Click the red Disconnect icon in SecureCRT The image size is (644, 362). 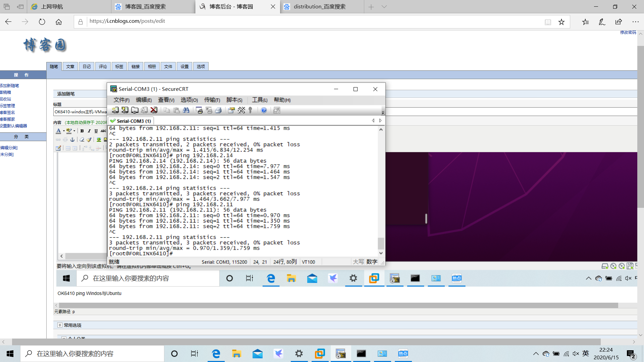tap(154, 110)
